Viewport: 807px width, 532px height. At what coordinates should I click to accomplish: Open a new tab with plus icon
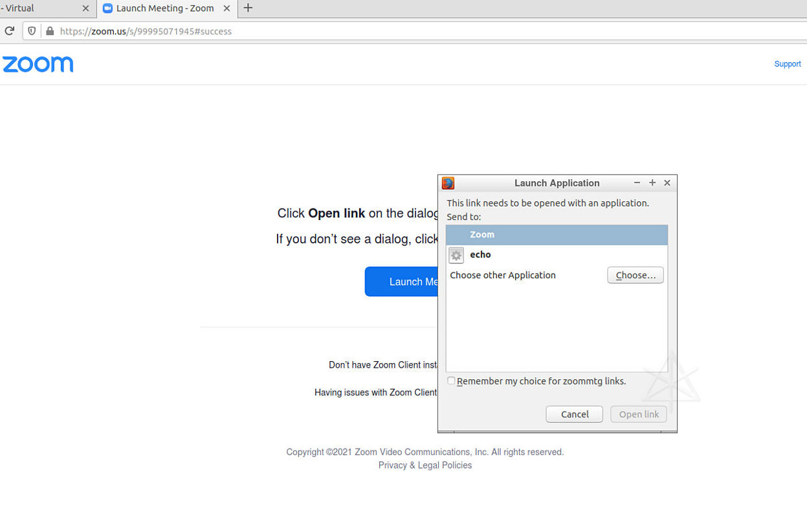pos(248,8)
